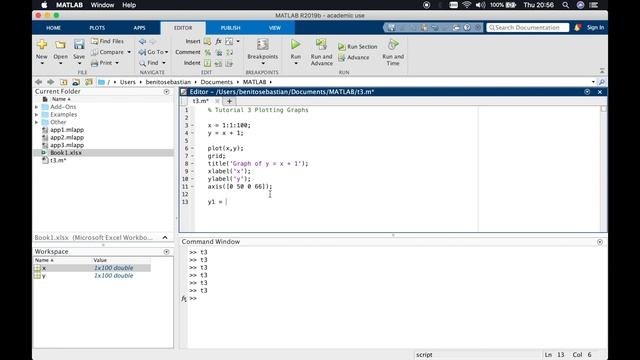Switch to the PUBLISH ribbon tab

[231, 28]
